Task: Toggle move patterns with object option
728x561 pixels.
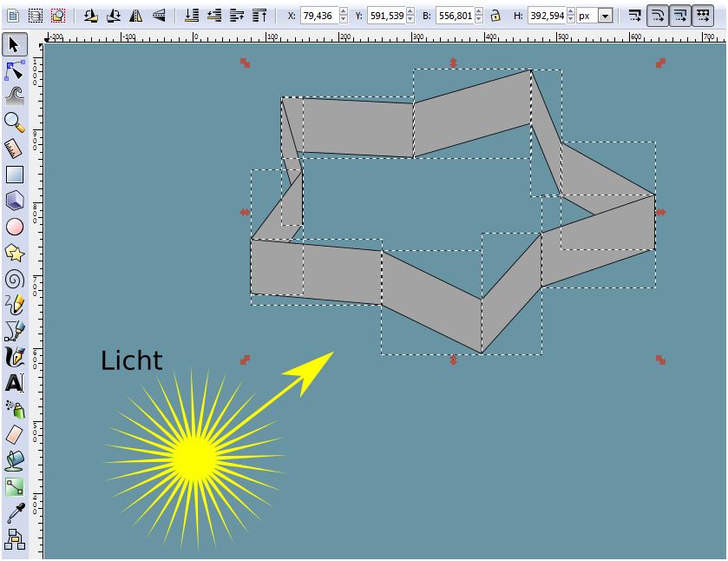Action: 703,16
